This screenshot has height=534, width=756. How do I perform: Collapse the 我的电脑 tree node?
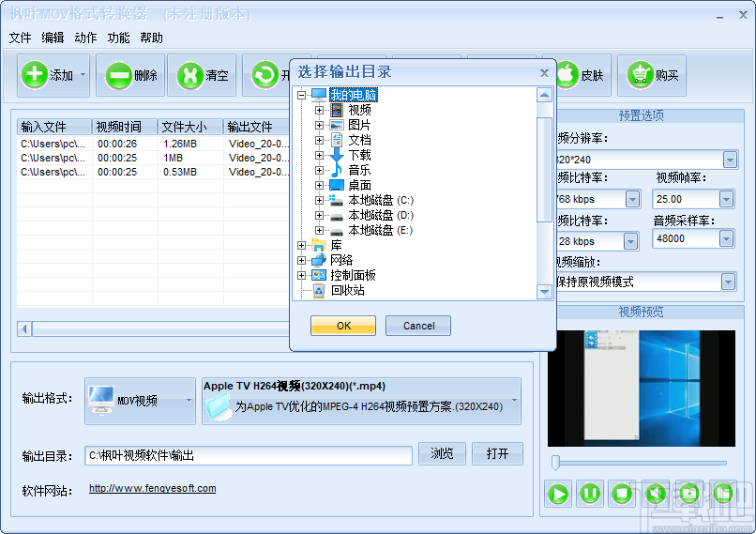301,95
